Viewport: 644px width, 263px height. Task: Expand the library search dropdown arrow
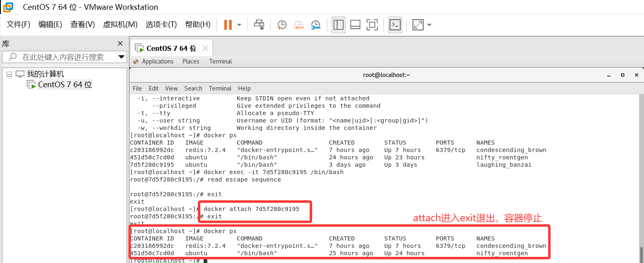click(121, 57)
